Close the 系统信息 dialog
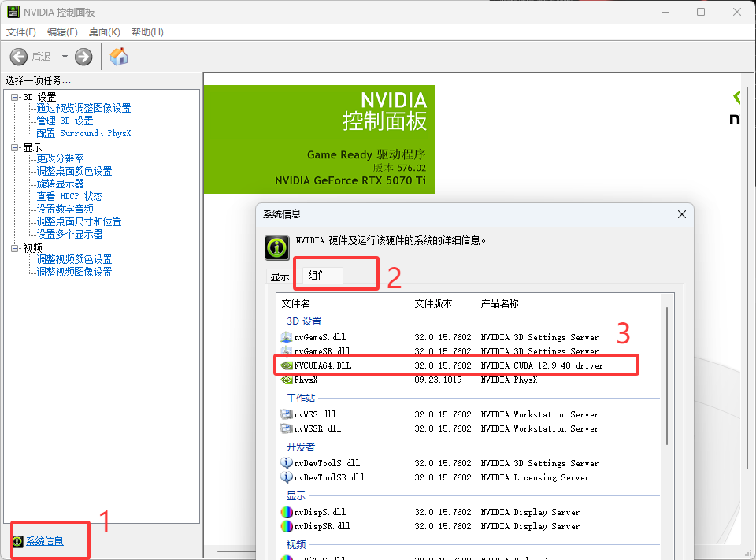This screenshot has height=560, width=756. (682, 214)
